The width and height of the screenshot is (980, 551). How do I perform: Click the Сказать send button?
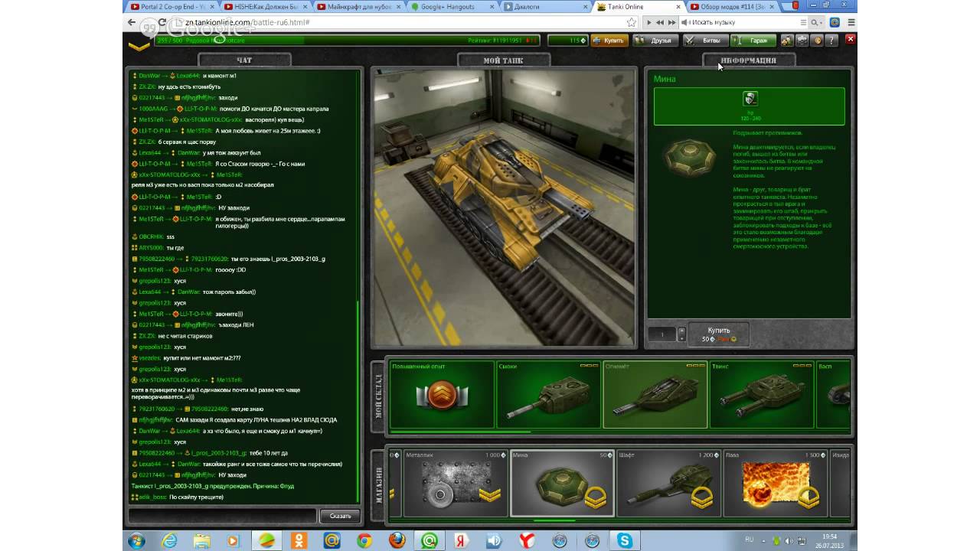(x=340, y=516)
